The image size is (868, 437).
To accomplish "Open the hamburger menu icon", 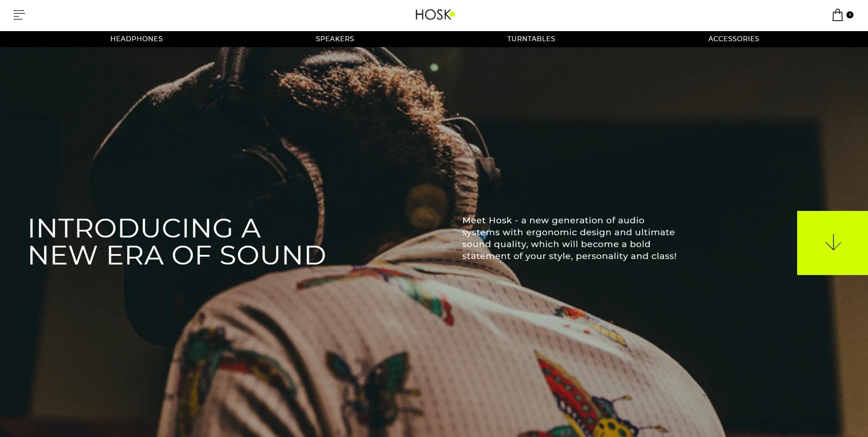I will tap(19, 15).
